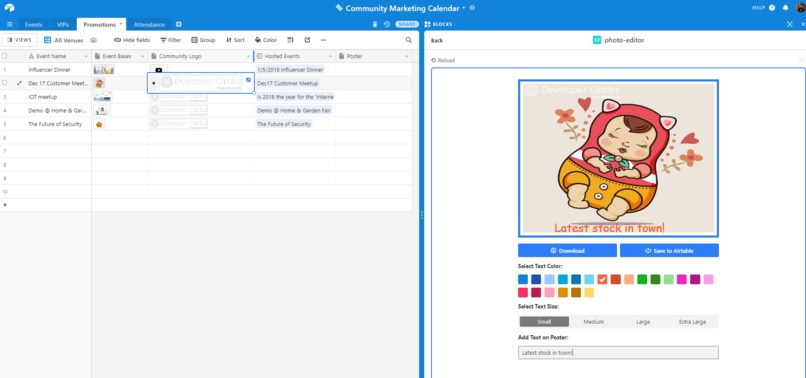Screen dimensions: 806x378
Task: Open the search magnifier in grid
Action: tap(409, 40)
